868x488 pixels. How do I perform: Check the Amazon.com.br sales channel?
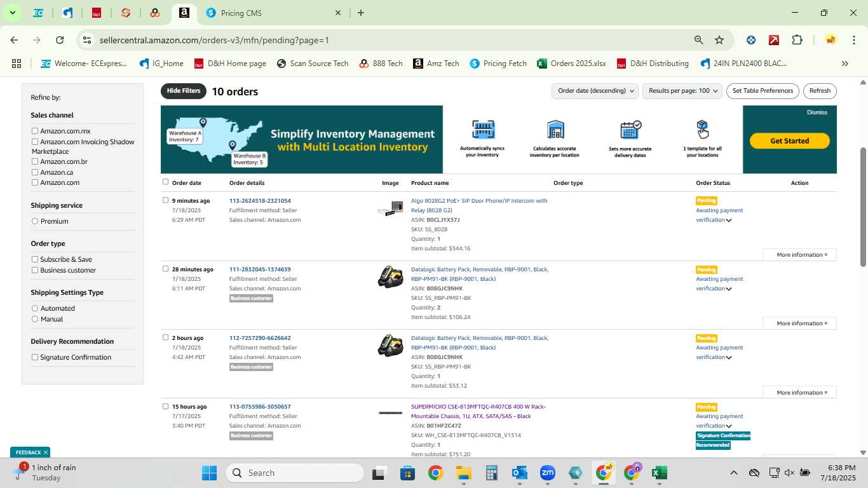35,161
